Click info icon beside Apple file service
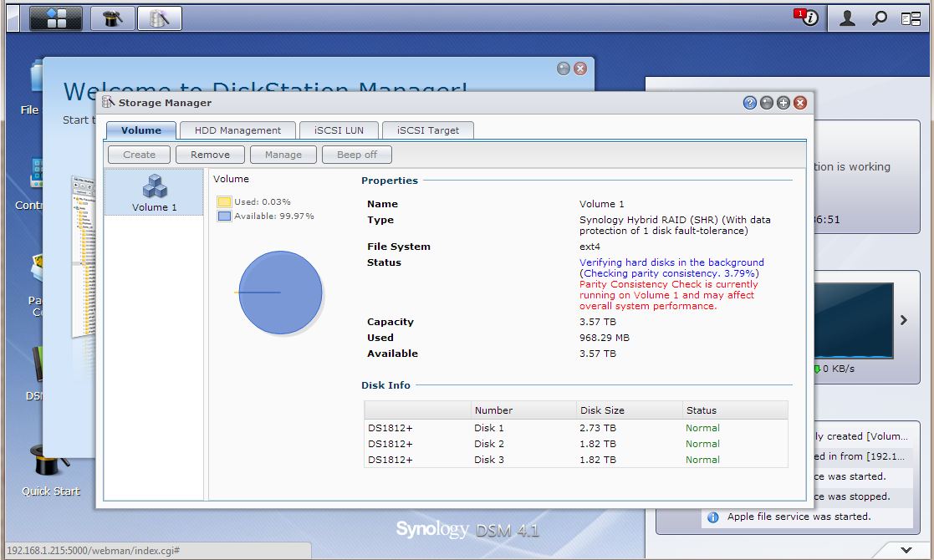This screenshot has height=560, width=934. (x=712, y=517)
